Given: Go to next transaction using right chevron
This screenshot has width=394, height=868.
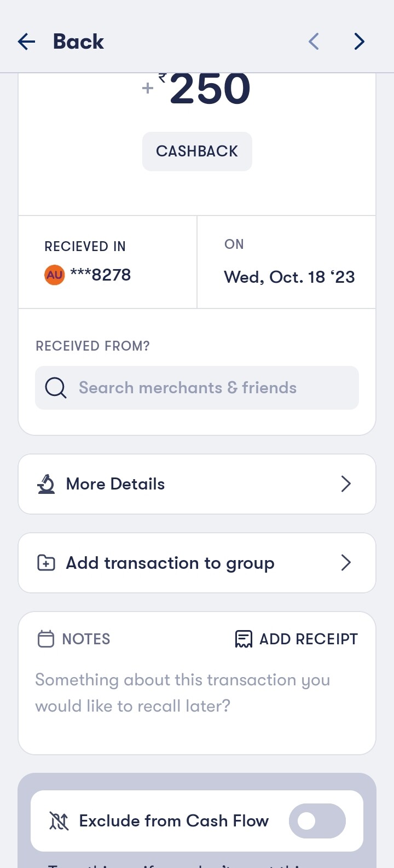Looking at the screenshot, I should click(x=359, y=42).
